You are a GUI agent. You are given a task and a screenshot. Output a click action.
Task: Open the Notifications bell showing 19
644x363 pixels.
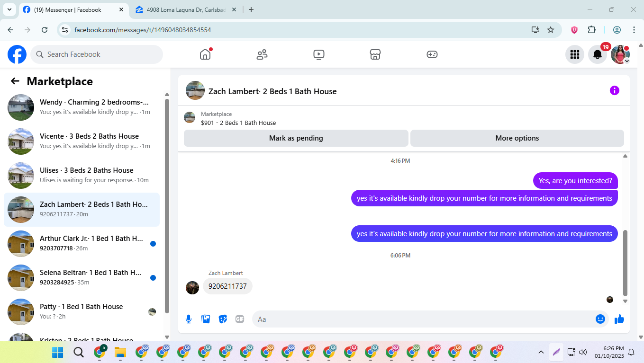[x=598, y=54]
